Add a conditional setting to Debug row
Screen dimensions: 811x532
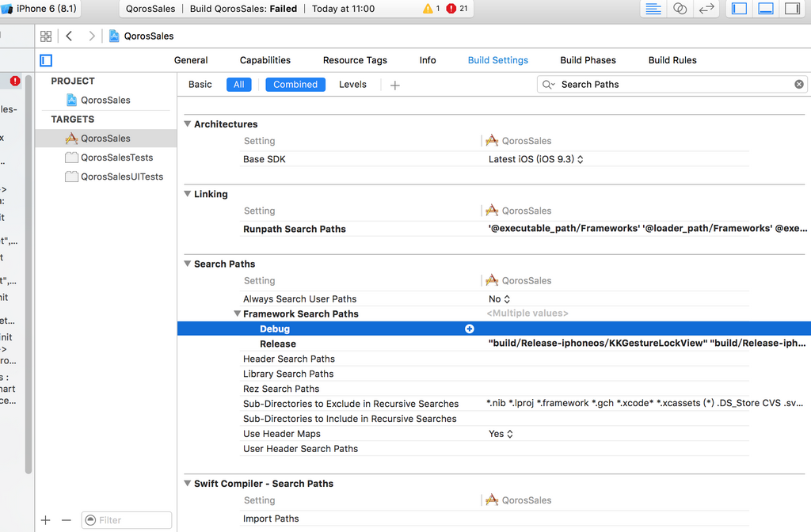click(x=469, y=329)
